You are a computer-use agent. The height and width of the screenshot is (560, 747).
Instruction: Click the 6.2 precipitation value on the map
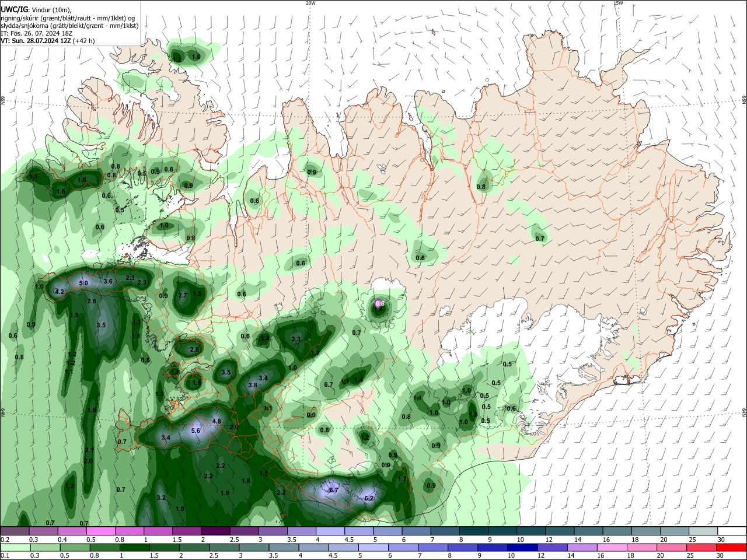point(369,498)
